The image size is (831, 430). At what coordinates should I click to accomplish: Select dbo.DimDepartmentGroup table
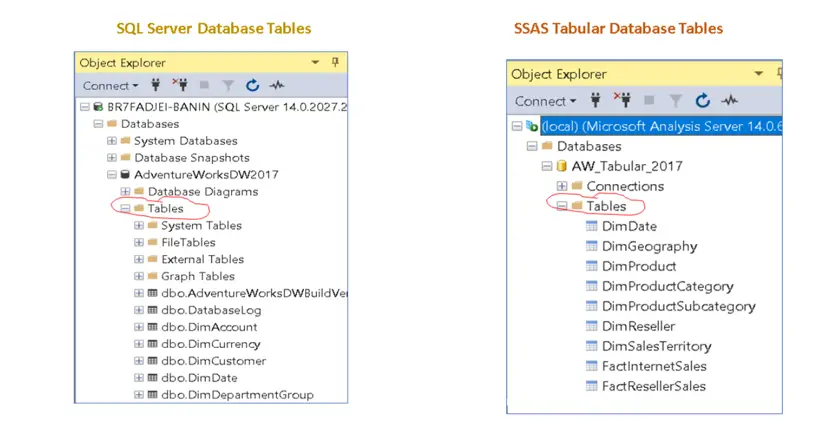(237, 394)
